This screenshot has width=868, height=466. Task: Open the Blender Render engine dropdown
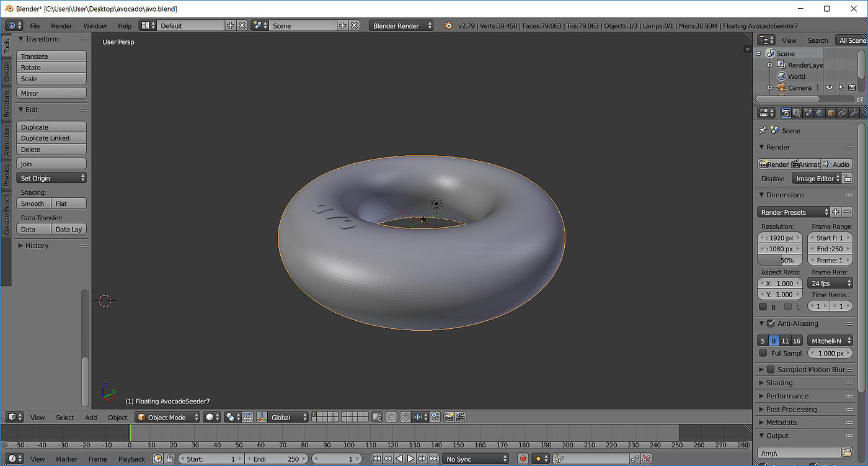click(402, 25)
